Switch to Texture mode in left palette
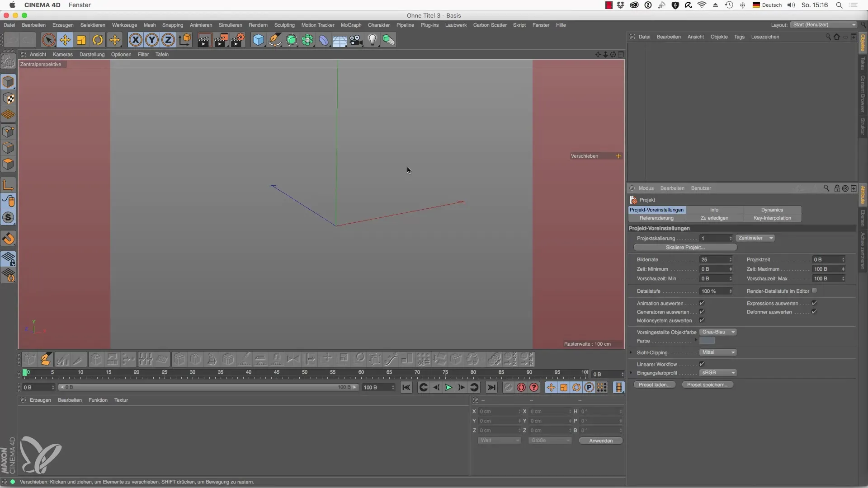This screenshot has height=488, width=868. 9,99
